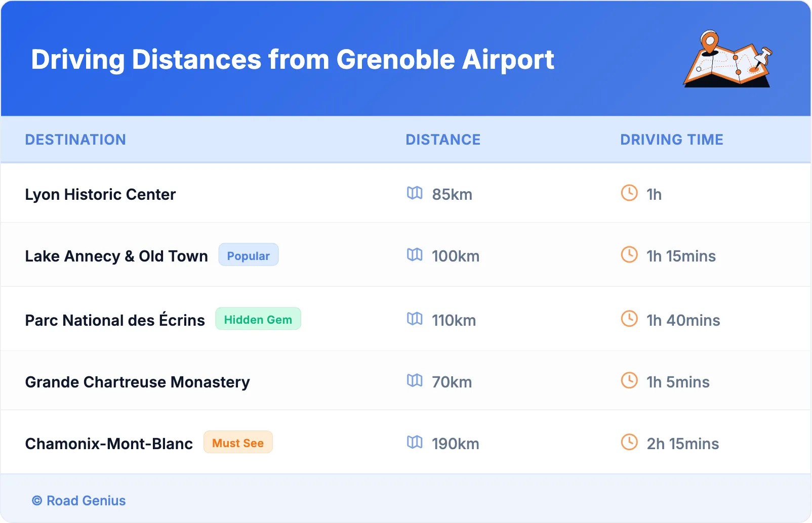Click the 110km distance value
812x523 pixels.
[454, 320]
